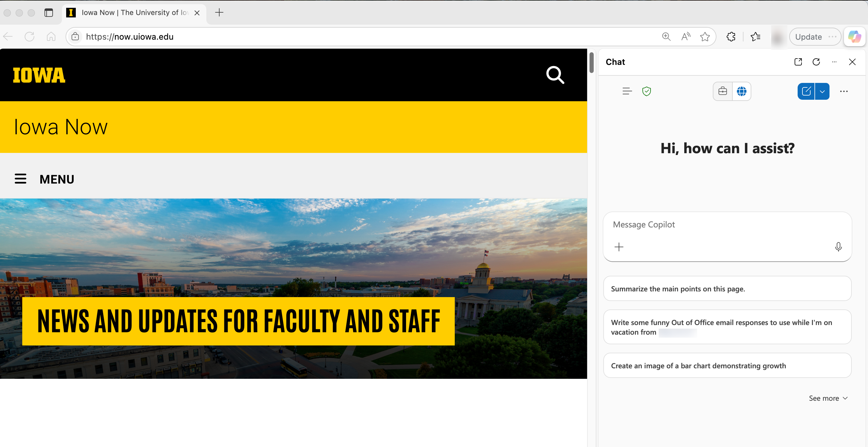Open search with the magnifier icon
Screen dimensions: 868x447
555,75
